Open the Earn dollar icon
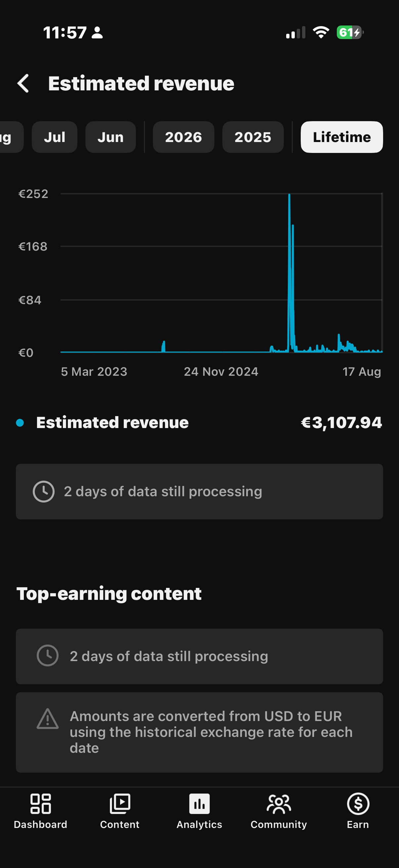The width and height of the screenshot is (399, 868). tap(358, 804)
